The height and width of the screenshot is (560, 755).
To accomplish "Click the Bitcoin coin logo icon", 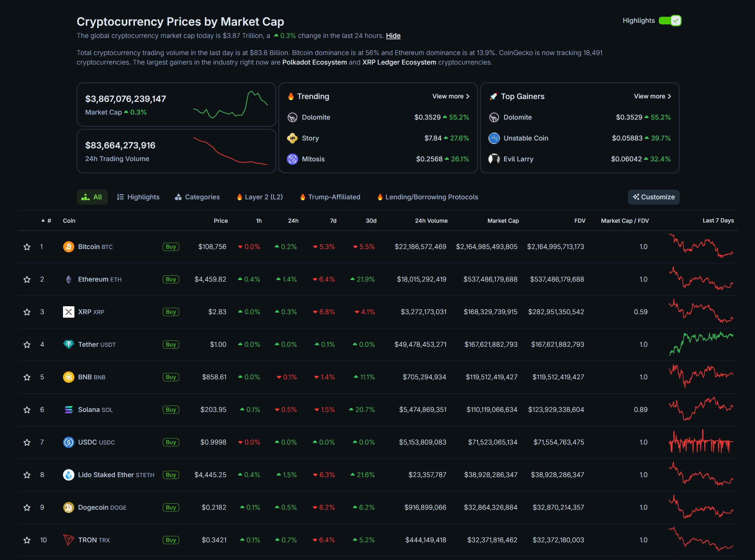I will click(68, 247).
